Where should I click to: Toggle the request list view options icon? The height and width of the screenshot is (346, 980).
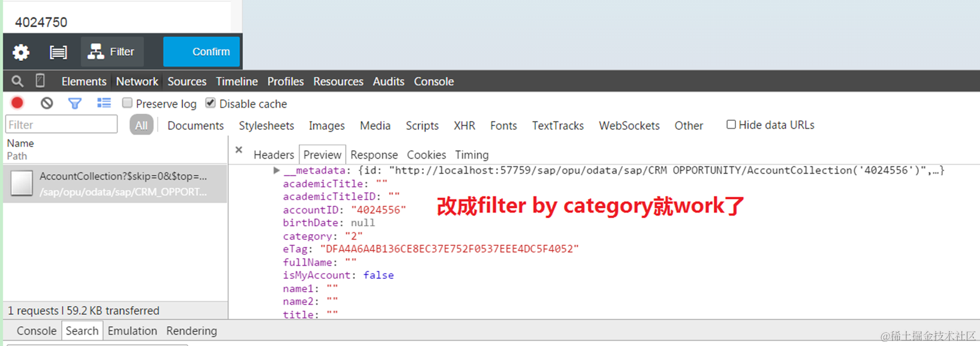click(x=104, y=103)
